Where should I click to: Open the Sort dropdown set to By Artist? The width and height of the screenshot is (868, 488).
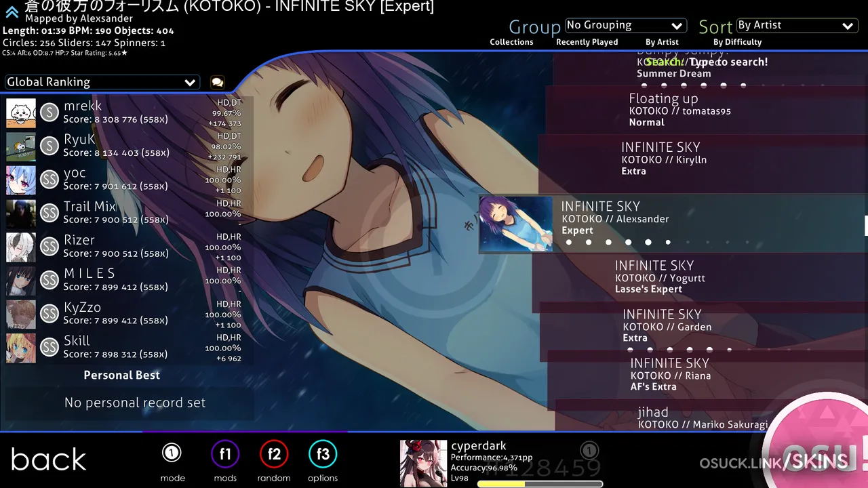[797, 26]
